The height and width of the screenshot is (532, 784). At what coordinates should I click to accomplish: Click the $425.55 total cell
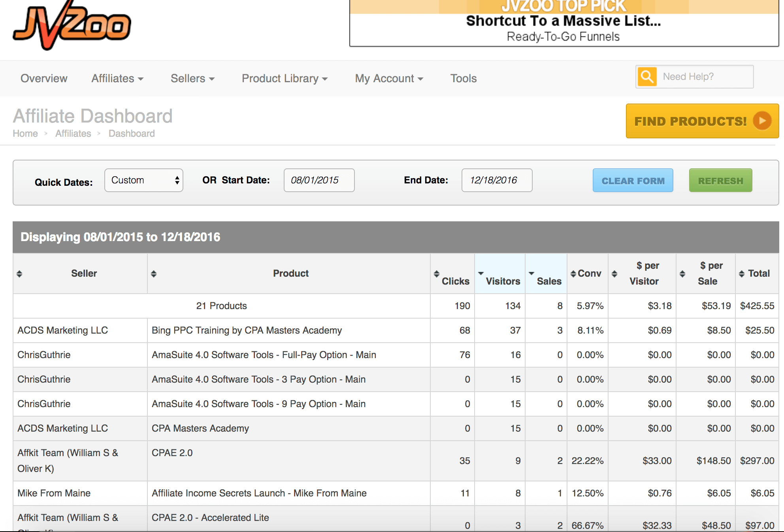(x=757, y=306)
